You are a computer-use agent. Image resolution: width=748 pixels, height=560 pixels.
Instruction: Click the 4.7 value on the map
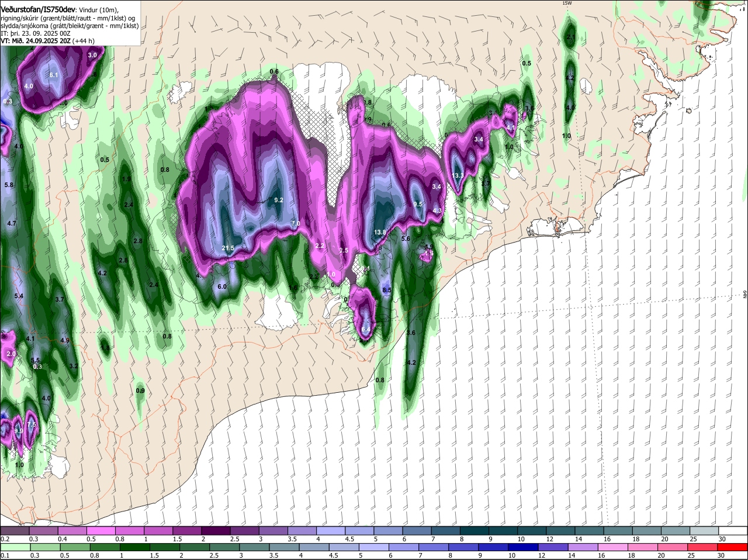click(x=12, y=224)
